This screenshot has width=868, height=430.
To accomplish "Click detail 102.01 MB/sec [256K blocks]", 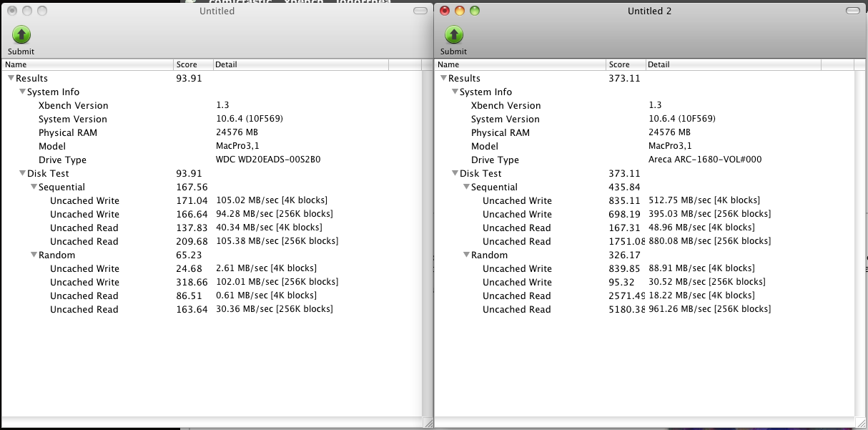I will coord(277,282).
